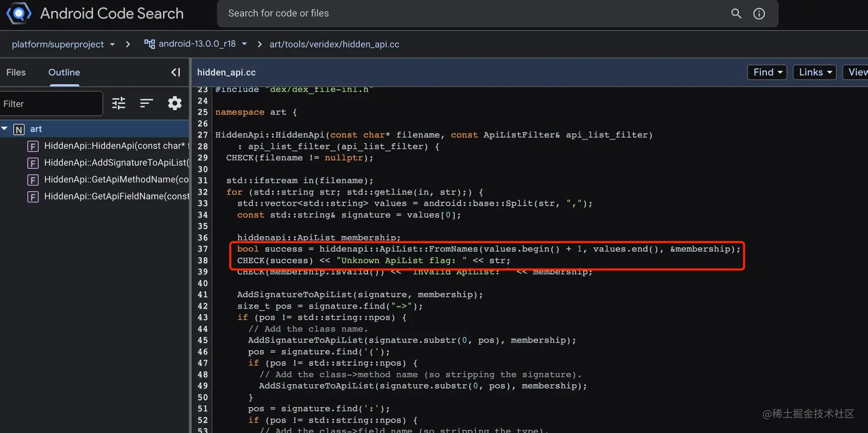Click the search magnifier icon
The image size is (868, 433).
pos(737,13)
